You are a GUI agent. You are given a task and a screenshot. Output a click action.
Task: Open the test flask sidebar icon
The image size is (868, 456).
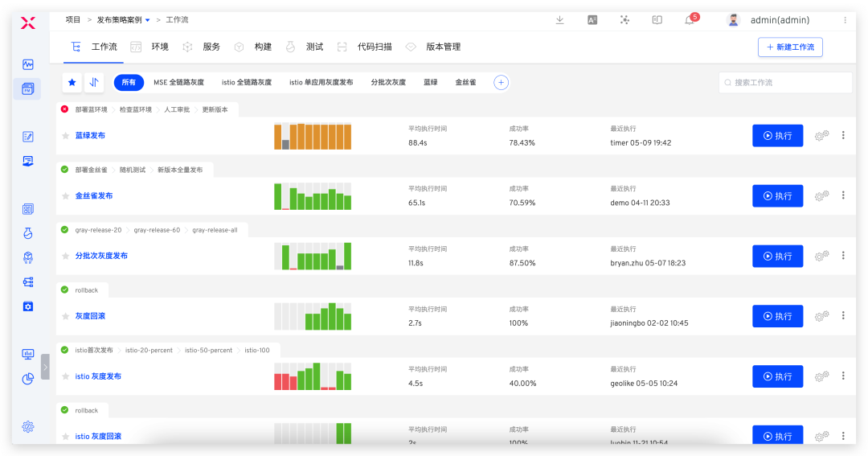27,233
